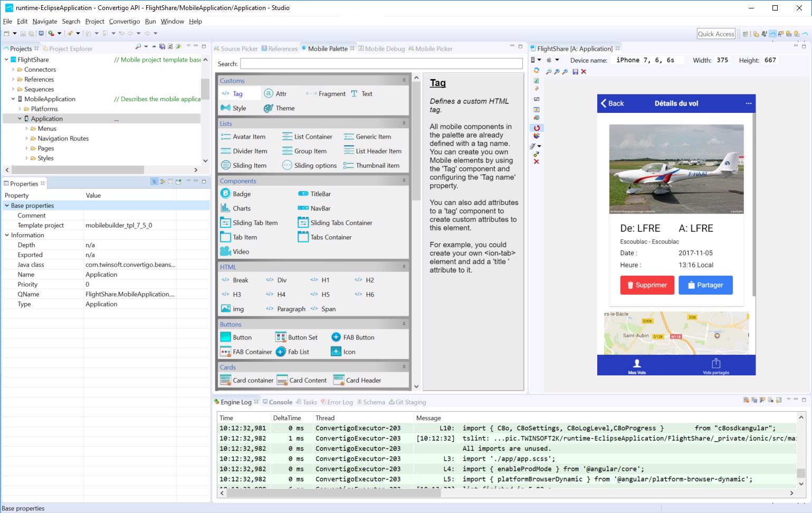
Task: Open the Navigate menu
Action: pos(44,21)
